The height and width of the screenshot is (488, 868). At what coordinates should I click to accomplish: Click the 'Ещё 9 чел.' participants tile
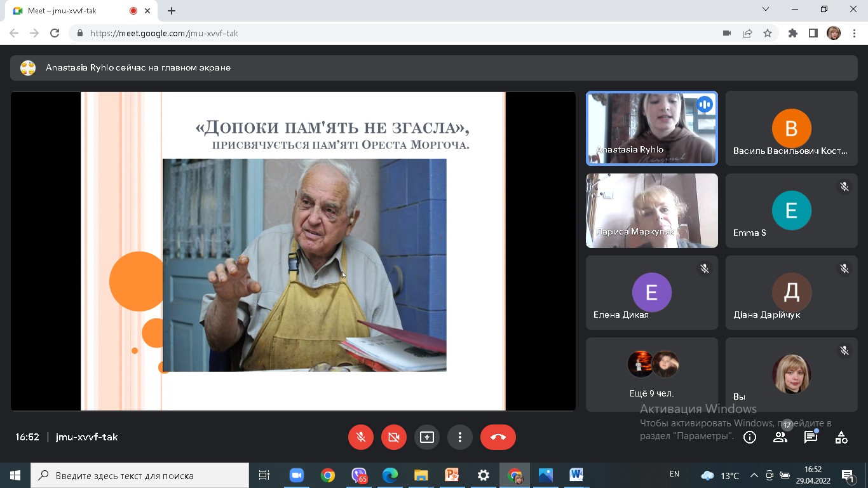click(651, 374)
